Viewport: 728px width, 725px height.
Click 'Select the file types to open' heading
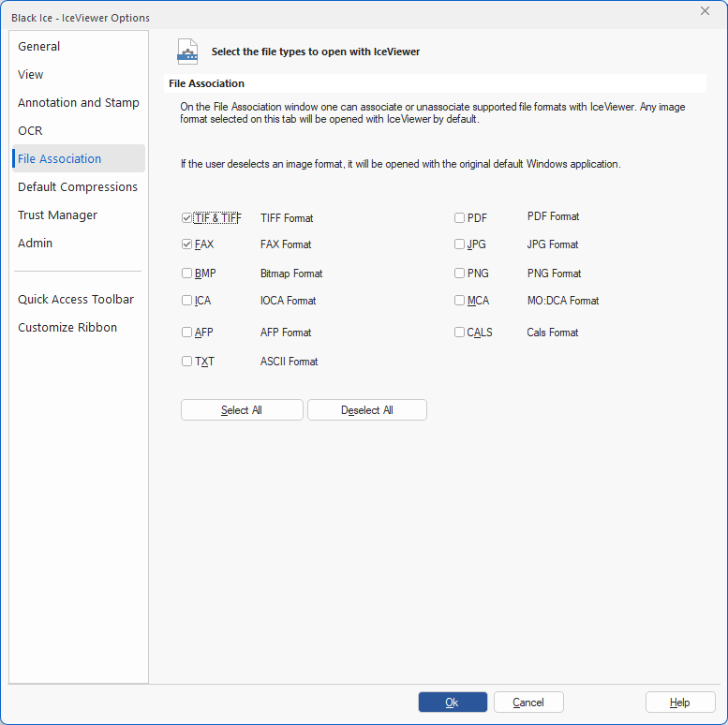[x=316, y=52]
